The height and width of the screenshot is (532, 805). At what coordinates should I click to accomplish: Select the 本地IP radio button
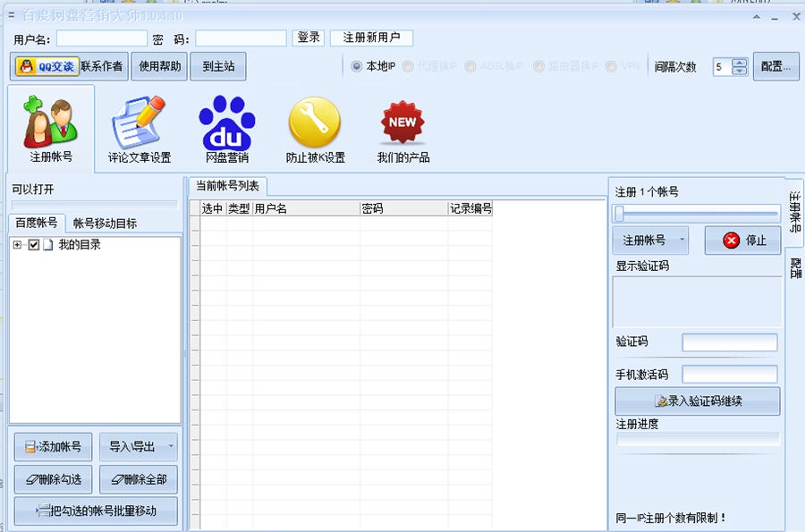pos(358,65)
